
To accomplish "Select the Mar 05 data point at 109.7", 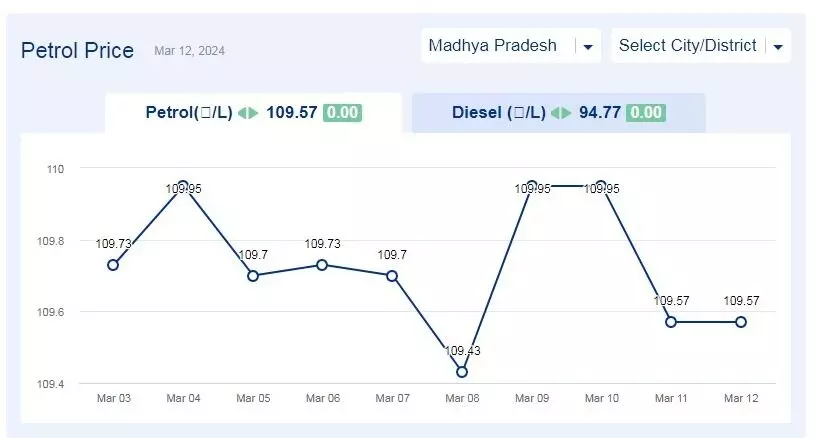I will point(252,276).
